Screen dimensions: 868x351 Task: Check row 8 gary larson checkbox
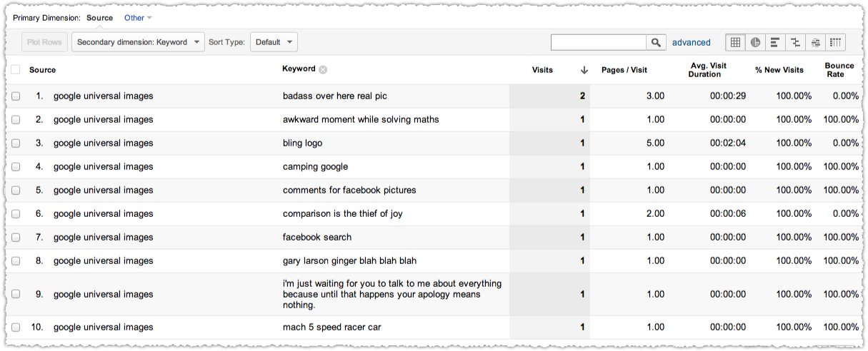16,261
